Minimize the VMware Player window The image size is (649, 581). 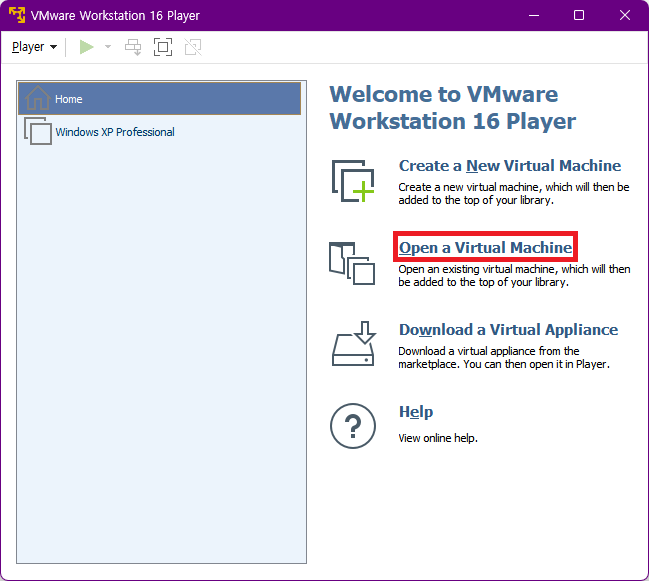(534, 15)
